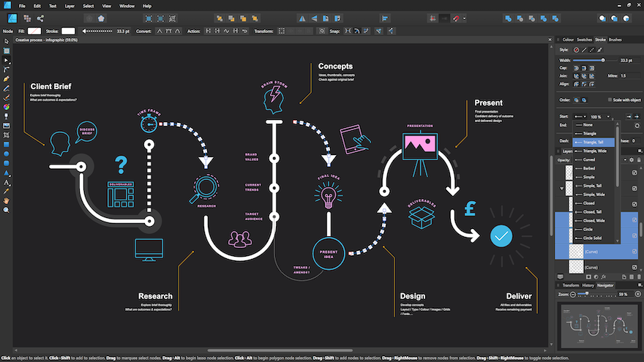Open the Start arrowhead style dropdown
Viewport: 644px width, 362px height.
[581, 116]
